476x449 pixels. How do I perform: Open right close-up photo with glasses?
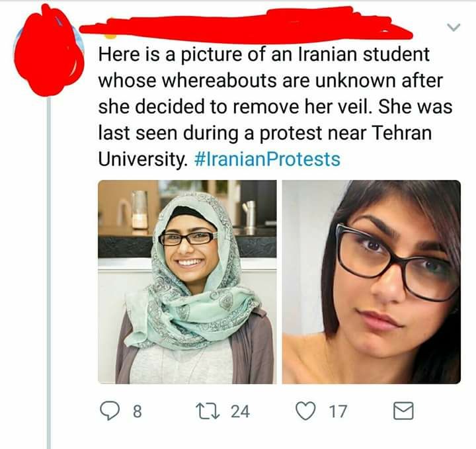point(372,282)
